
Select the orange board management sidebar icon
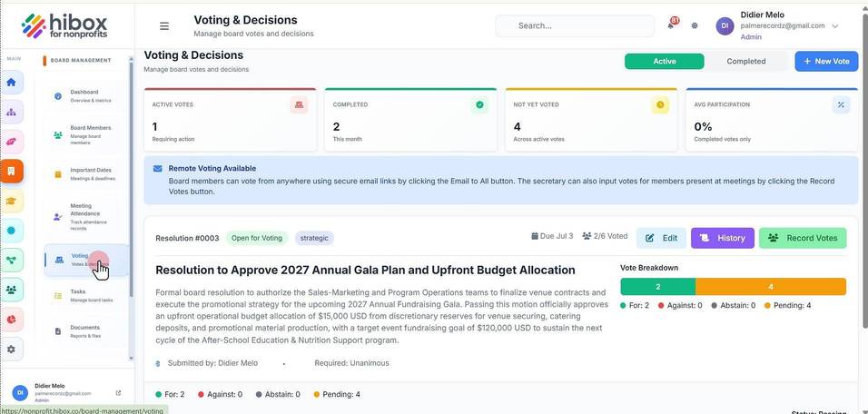point(11,171)
